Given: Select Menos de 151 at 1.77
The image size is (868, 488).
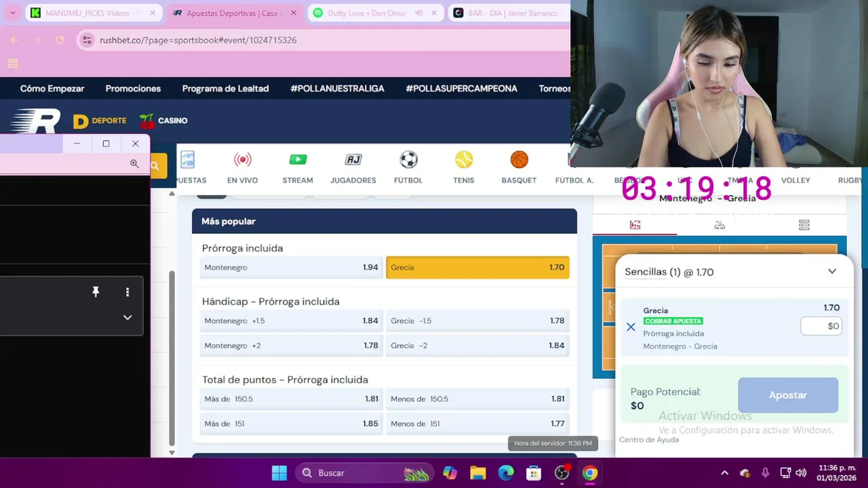Looking at the screenshot, I should (477, 424).
